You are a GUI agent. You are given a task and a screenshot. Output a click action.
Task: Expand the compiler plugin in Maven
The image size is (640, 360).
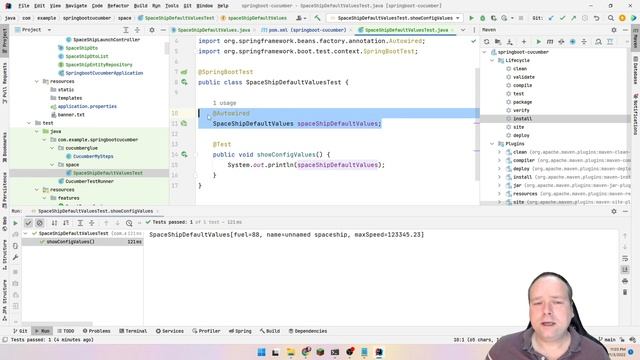click(499, 160)
